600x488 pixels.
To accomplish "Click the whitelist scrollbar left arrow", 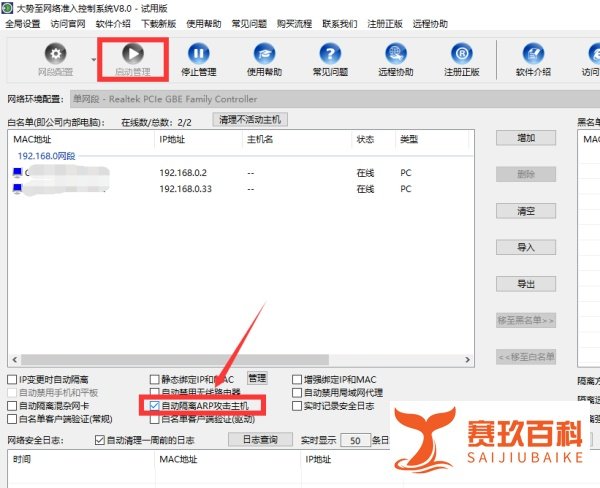I will click(15, 359).
